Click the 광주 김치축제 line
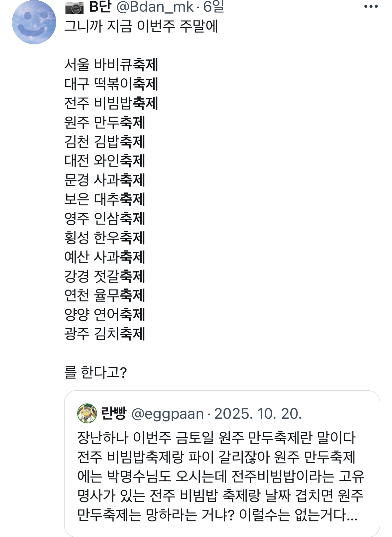The width and height of the screenshot is (392, 537). [x=105, y=334]
